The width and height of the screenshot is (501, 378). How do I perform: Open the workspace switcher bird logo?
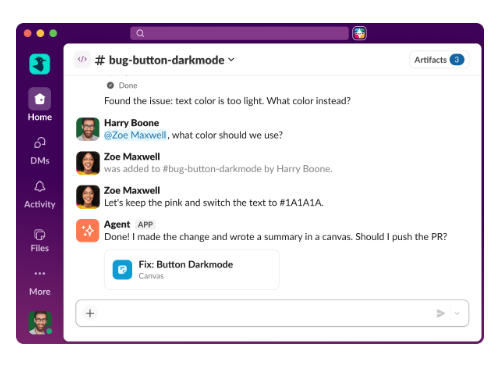point(40,64)
